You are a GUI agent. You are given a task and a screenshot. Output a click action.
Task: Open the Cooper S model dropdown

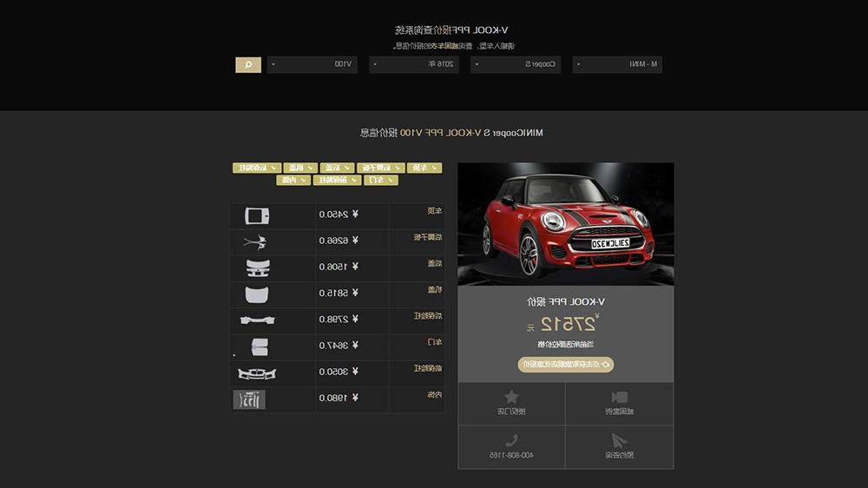(516, 65)
